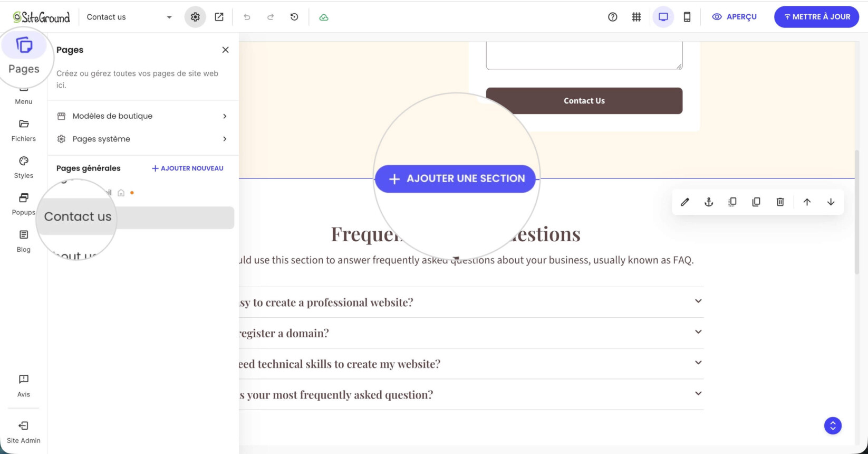This screenshot has height=454, width=868.
Task: Edit section with pencil icon
Action: (685, 202)
